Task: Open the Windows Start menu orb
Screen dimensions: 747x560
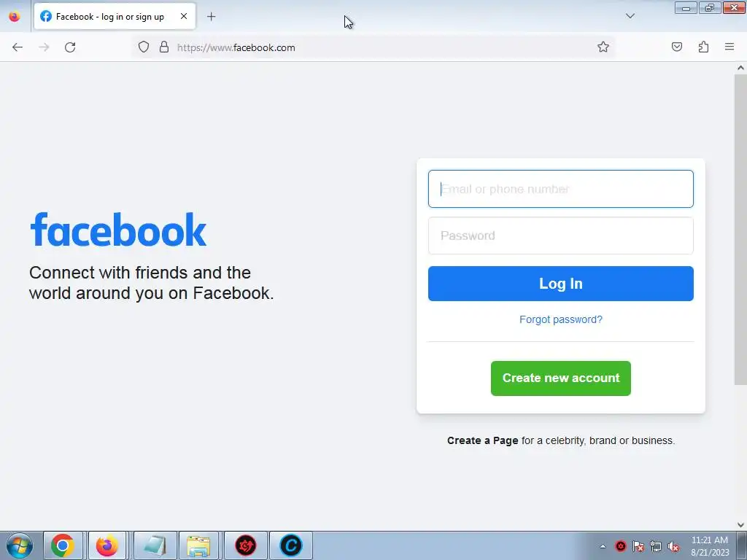Action: point(20,545)
